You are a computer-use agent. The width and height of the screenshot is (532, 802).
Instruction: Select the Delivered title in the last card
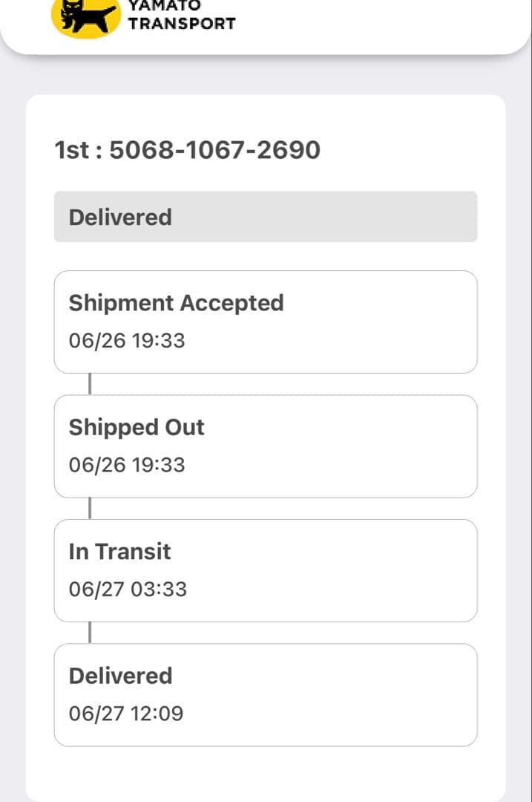[x=120, y=676]
